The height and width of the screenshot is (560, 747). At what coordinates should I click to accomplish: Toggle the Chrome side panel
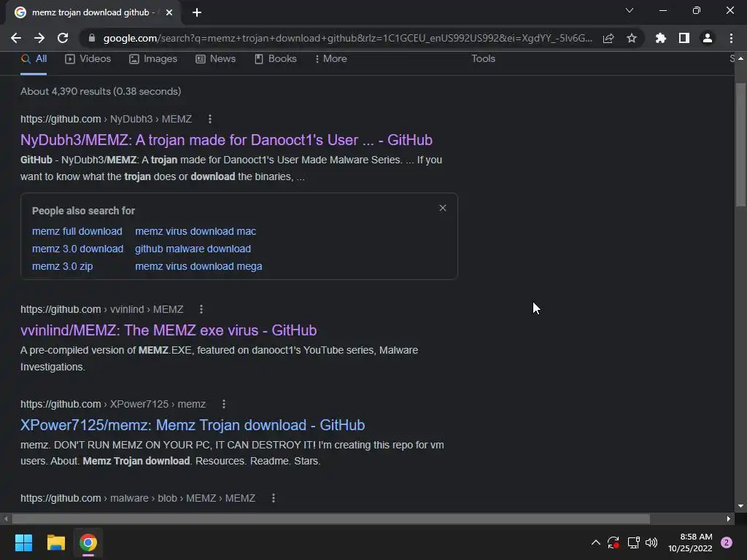(684, 38)
